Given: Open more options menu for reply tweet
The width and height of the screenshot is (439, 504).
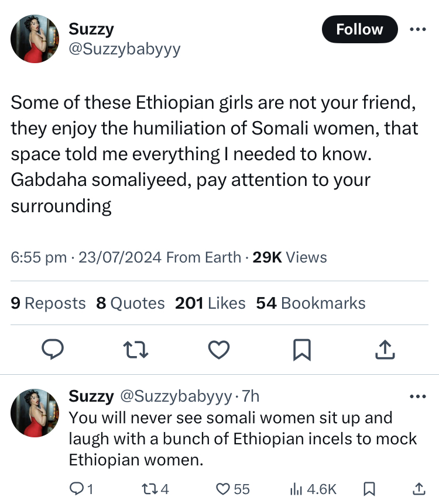Looking at the screenshot, I should point(418,397).
